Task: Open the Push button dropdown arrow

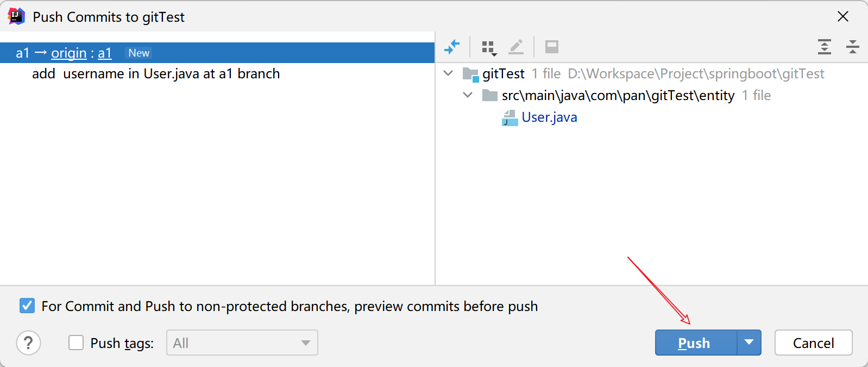Action: coord(749,343)
